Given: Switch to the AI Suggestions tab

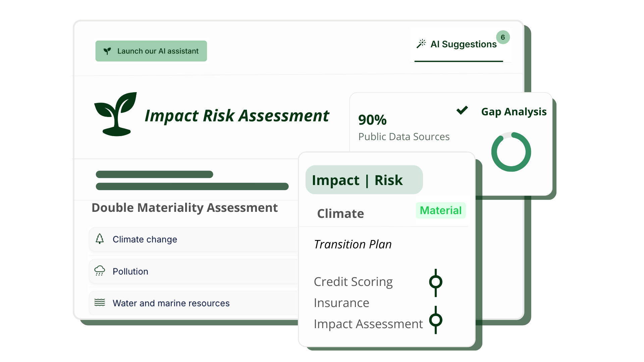Looking at the screenshot, I should (463, 44).
